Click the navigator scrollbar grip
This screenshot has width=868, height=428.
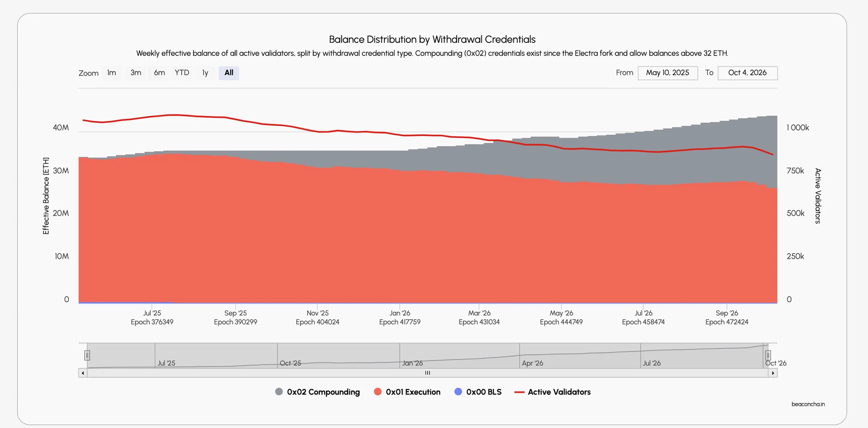pyautogui.click(x=428, y=373)
